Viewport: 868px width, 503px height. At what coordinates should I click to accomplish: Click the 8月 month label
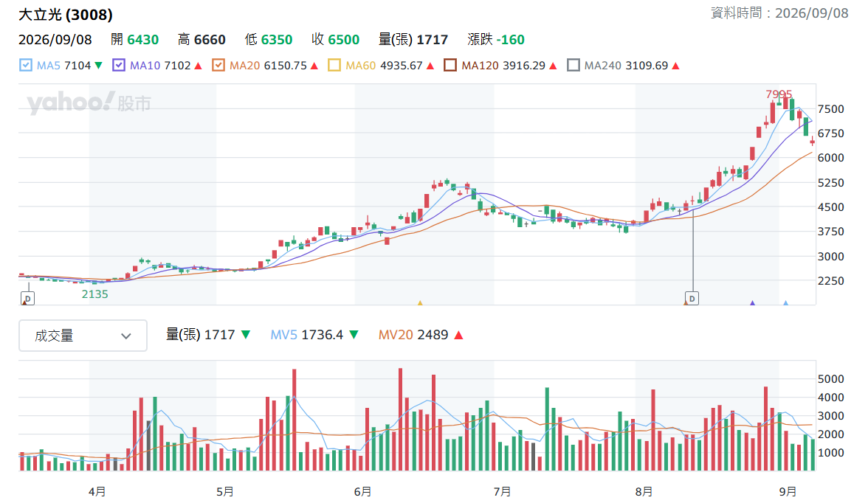pyautogui.click(x=644, y=491)
